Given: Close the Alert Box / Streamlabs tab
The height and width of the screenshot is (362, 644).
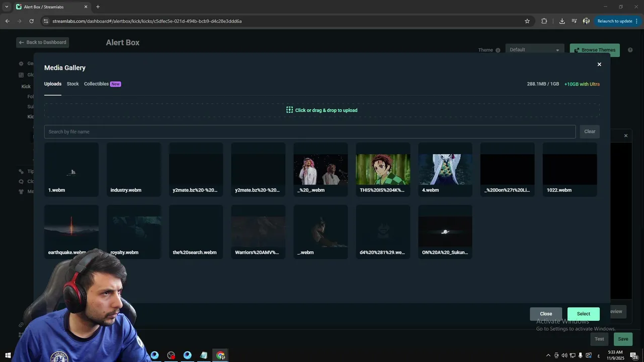Looking at the screenshot, I should (86, 7).
